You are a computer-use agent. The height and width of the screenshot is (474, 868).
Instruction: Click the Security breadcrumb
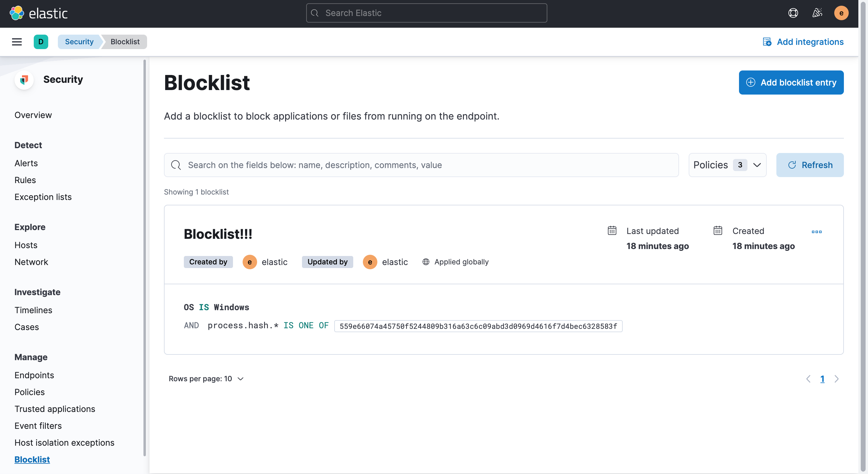(79, 42)
